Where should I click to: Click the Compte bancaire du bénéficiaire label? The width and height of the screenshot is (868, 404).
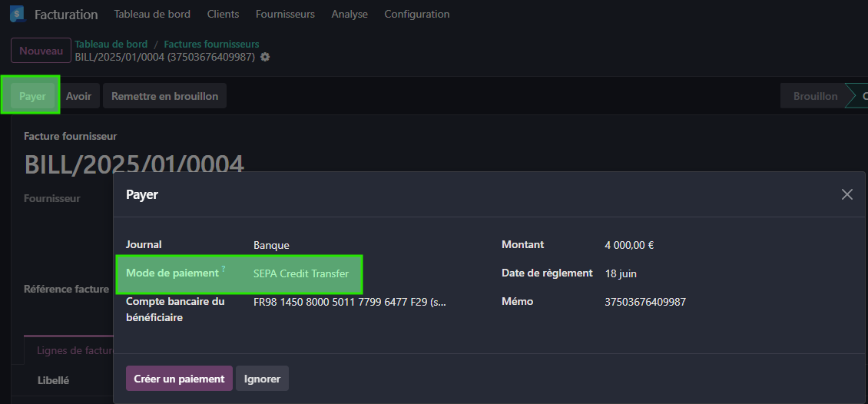175,310
